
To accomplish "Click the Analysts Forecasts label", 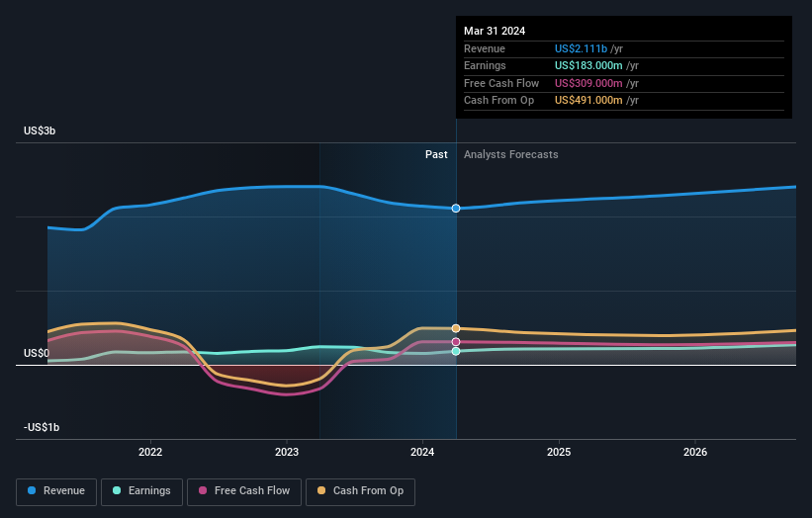I will (510, 155).
